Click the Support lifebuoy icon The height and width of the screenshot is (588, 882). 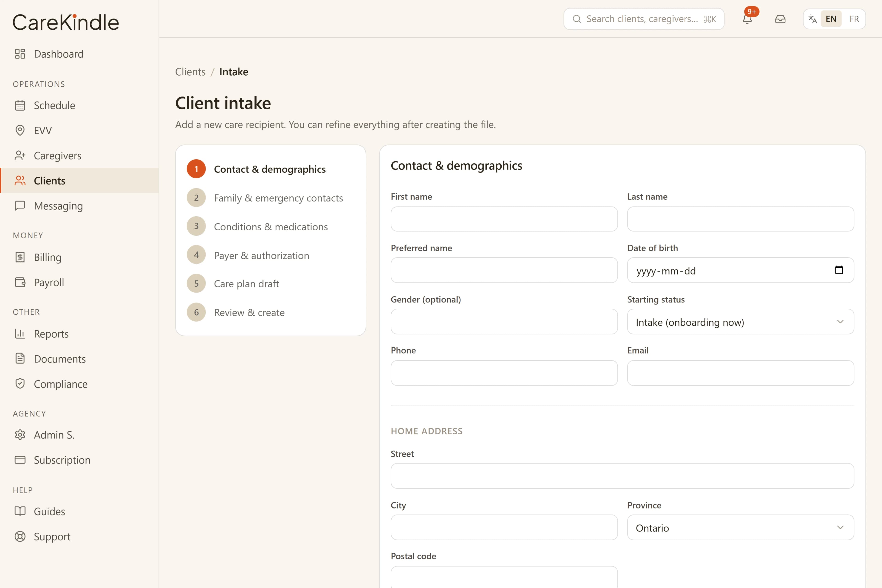(20, 537)
